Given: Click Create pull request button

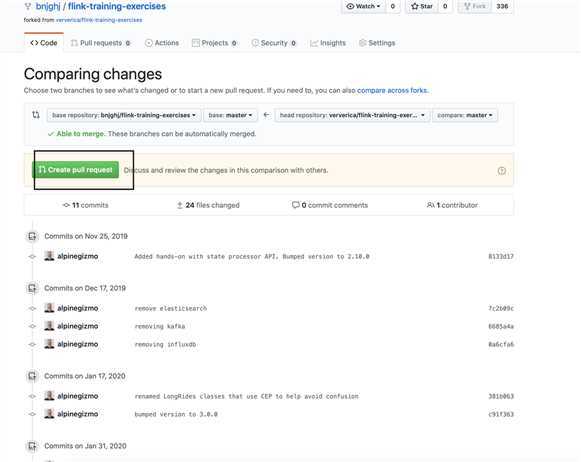Looking at the screenshot, I should click(x=76, y=170).
